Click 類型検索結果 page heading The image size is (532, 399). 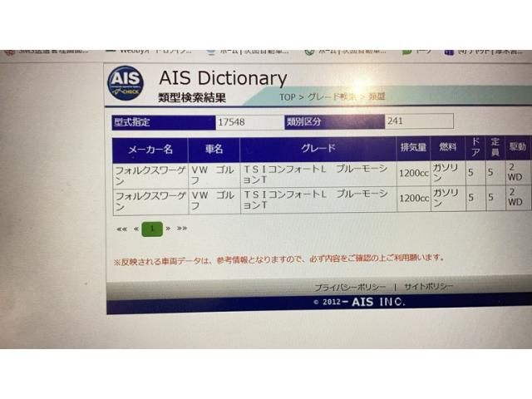pyautogui.click(x=192, y=98)
